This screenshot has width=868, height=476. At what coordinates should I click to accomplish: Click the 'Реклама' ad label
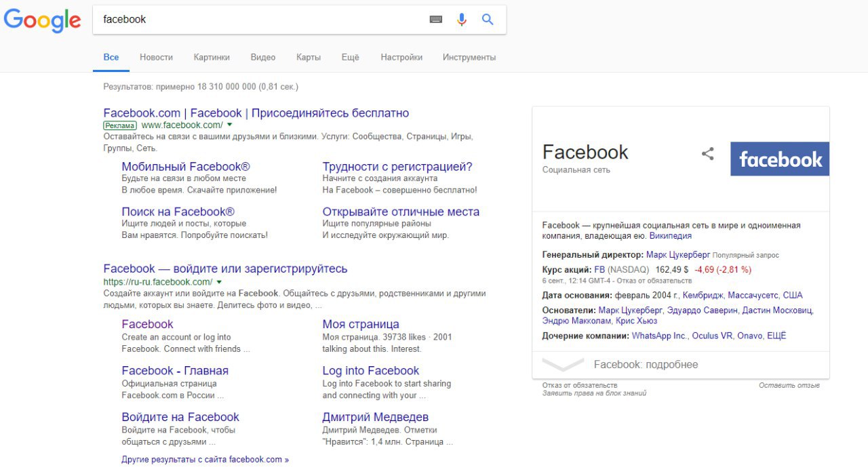coord(120,125)
